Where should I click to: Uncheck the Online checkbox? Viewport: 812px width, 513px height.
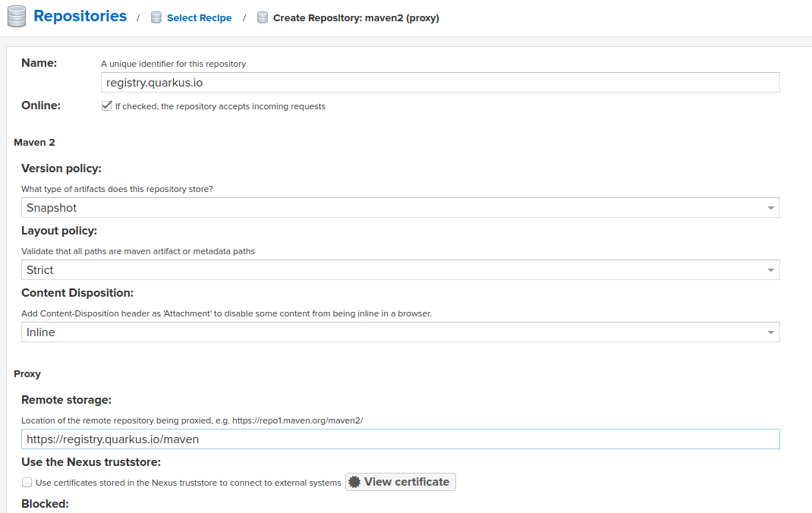tap(107, 105)
